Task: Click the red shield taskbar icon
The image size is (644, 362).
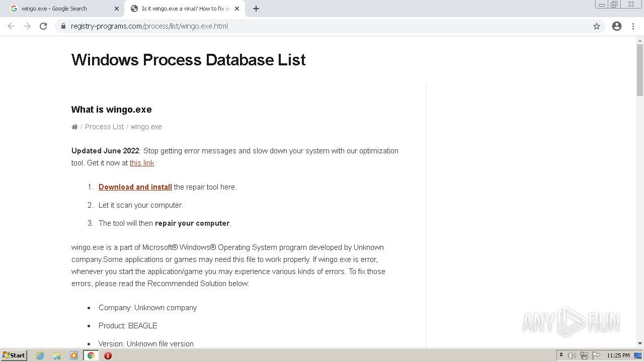Action: point(108,355)
